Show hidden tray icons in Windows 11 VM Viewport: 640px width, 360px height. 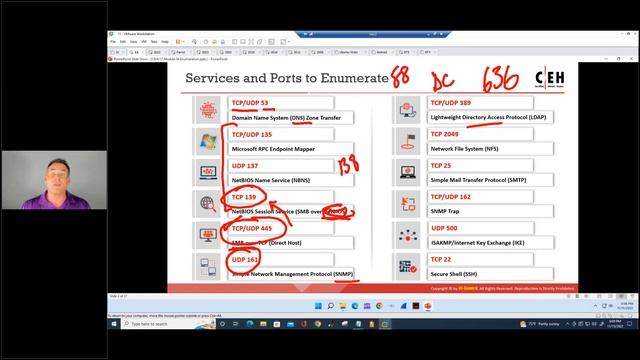595,306
